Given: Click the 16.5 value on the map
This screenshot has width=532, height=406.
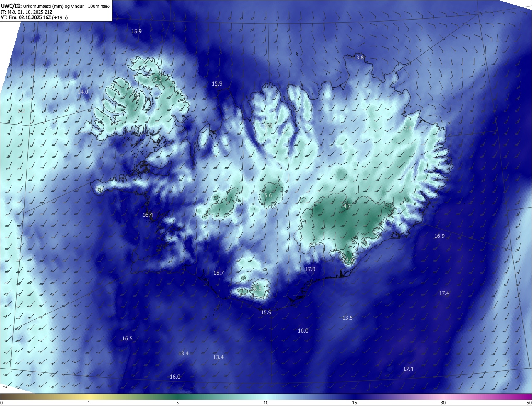Looking at the screenshot, I should point(127,338).
